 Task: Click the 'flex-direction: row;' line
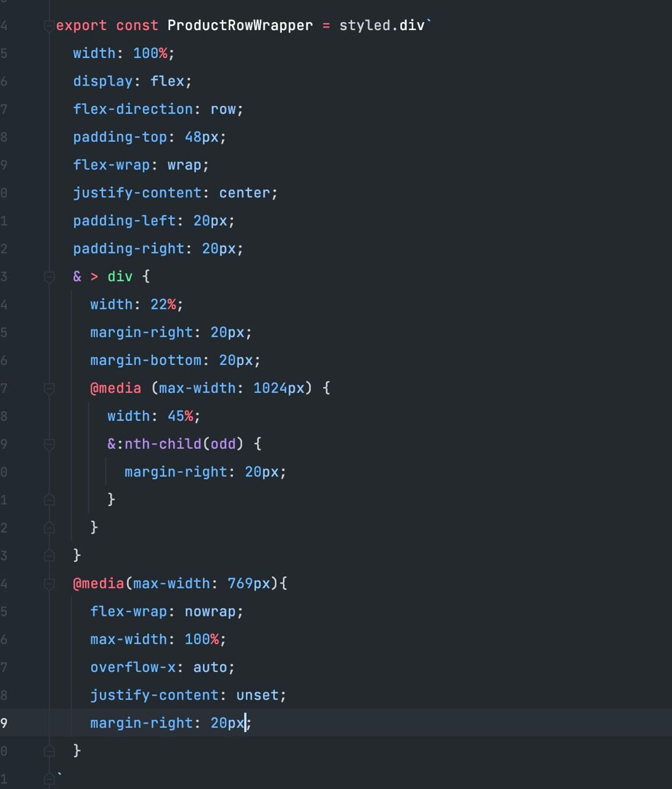click(158, 109)
